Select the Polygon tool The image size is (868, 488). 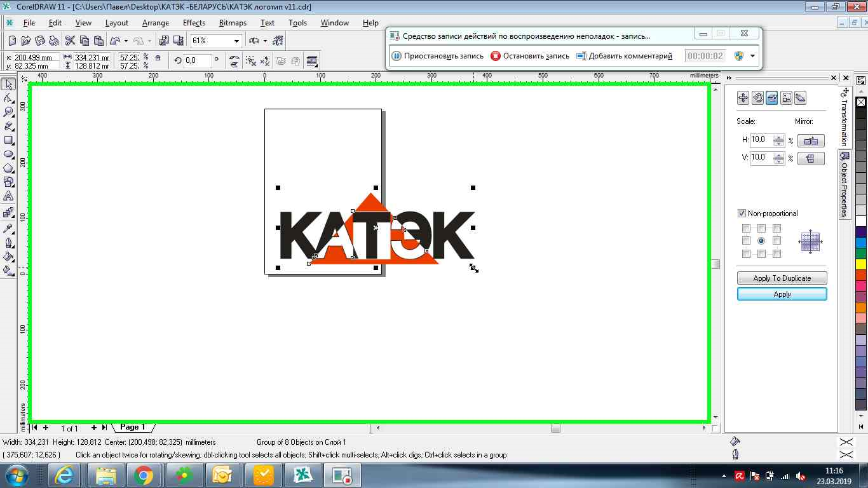point(8,168)
